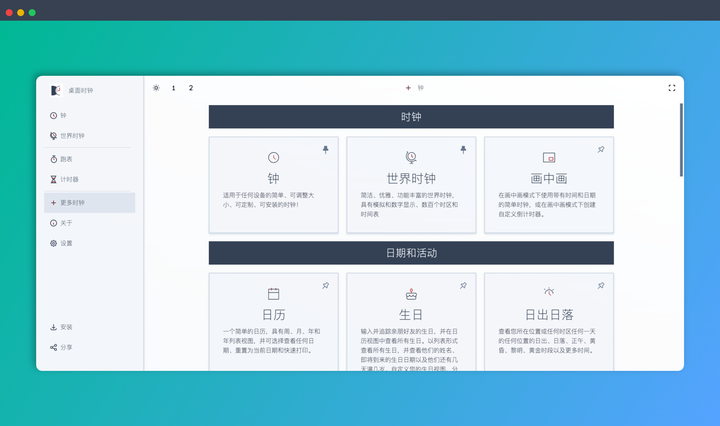Click the download icon beside 安装
Image resolution: width=720 pixels, height=426 pixels.
coord(54,327)
